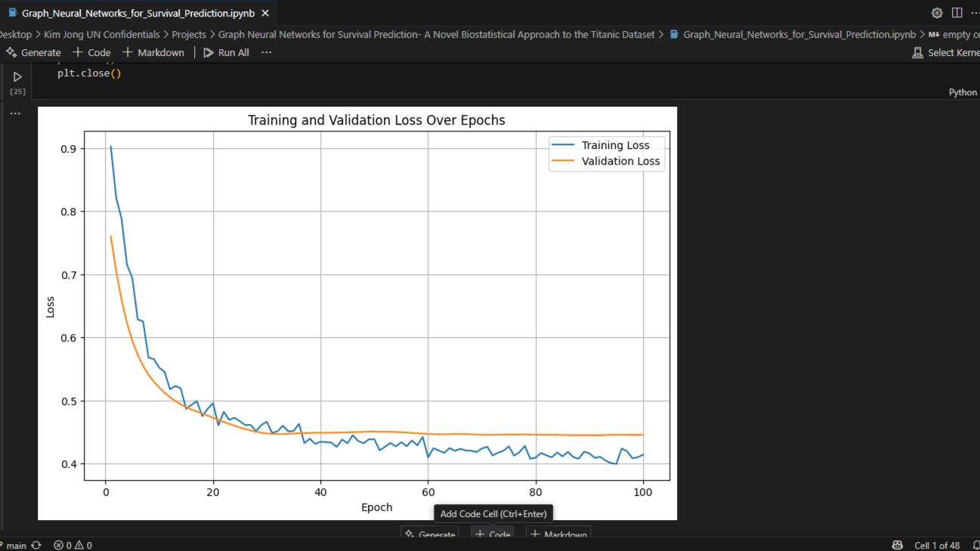Click the Epoch axis label
The image size is (980, 551).
[x=376, y=507]
